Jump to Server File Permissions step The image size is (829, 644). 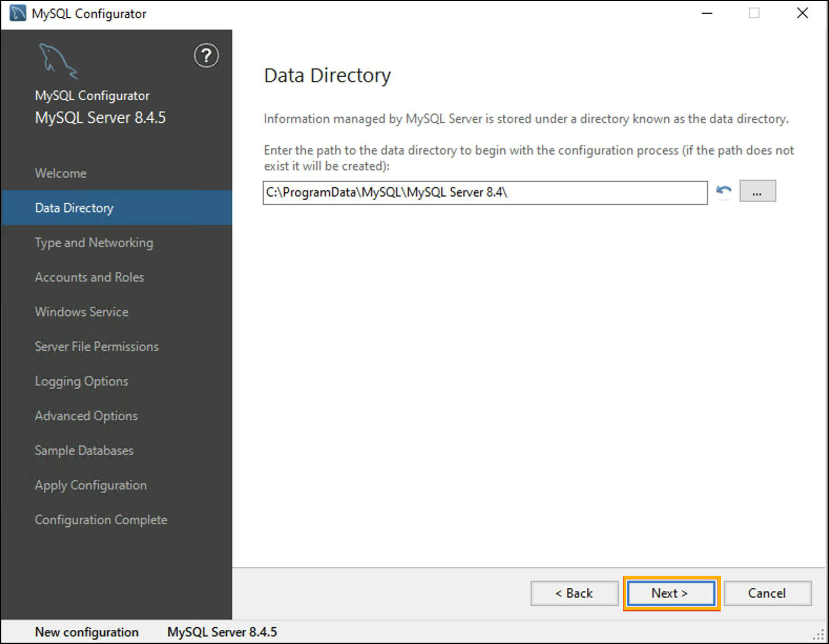point(97,347)
